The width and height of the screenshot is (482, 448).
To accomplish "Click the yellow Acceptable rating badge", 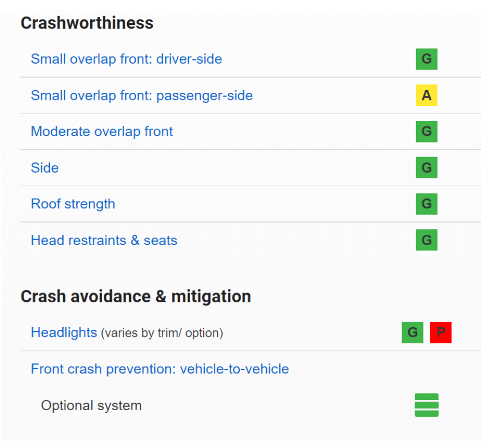I will coord(426,96).
